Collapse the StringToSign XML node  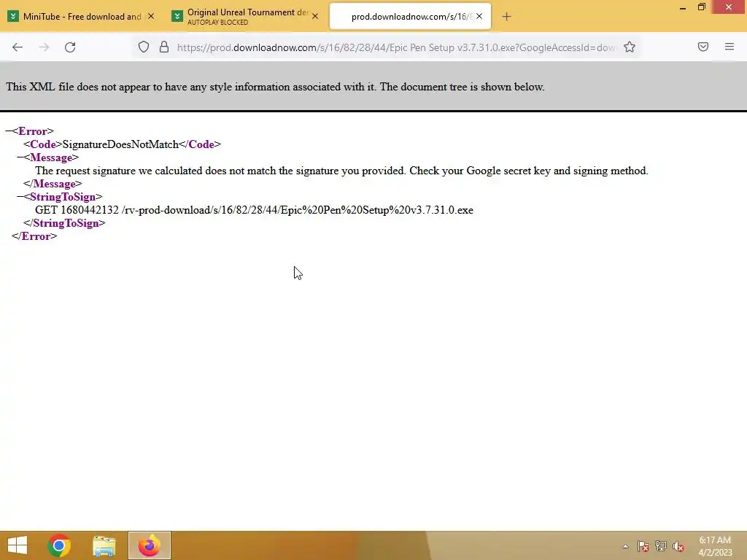pos(20,197)
